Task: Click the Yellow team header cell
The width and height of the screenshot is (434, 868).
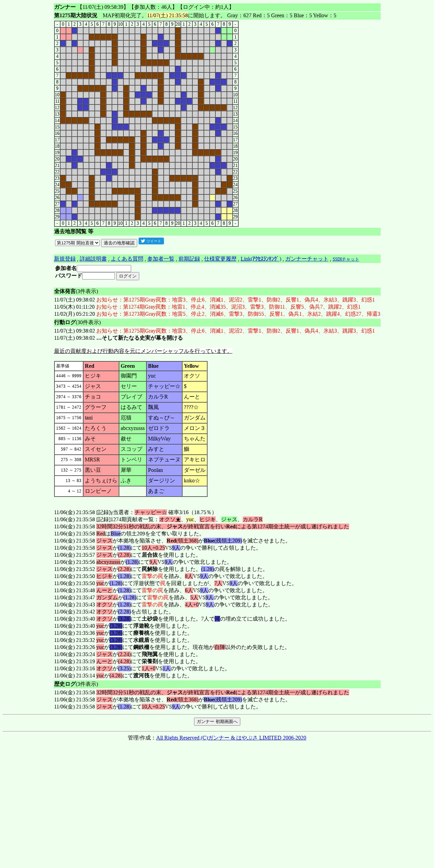Action: click(x=195, y=366)
